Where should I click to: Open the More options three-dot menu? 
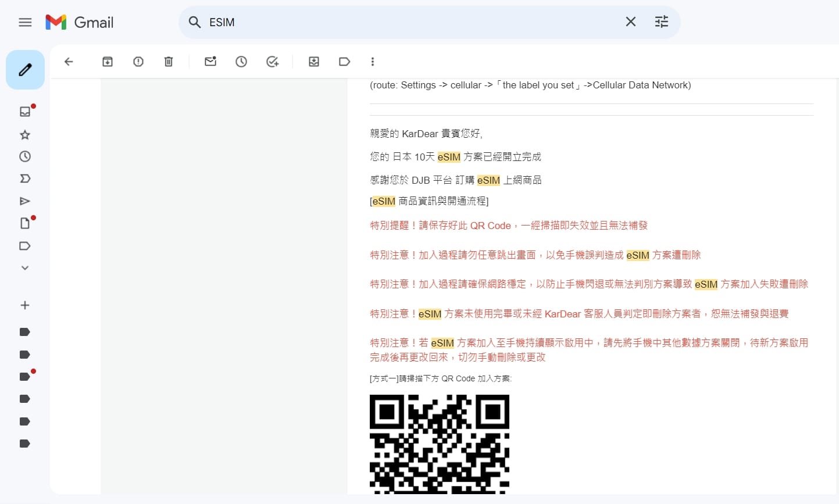(x=373, y=62)
